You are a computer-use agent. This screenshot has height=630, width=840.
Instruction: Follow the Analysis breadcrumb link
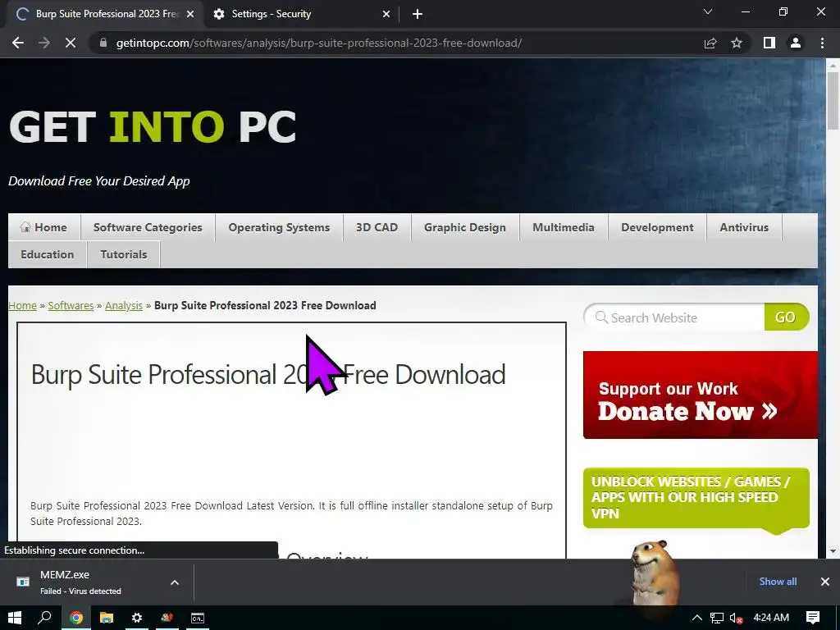tap(124, 305)
